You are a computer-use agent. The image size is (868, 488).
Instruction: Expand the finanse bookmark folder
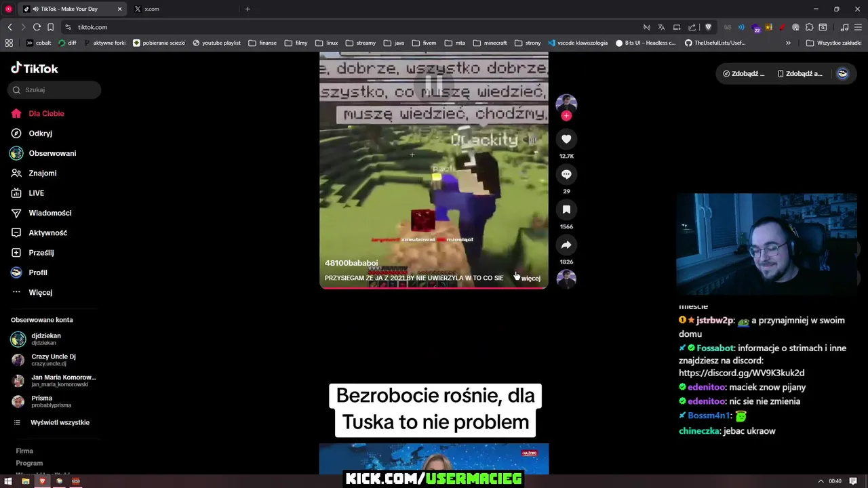pos(262,43)
